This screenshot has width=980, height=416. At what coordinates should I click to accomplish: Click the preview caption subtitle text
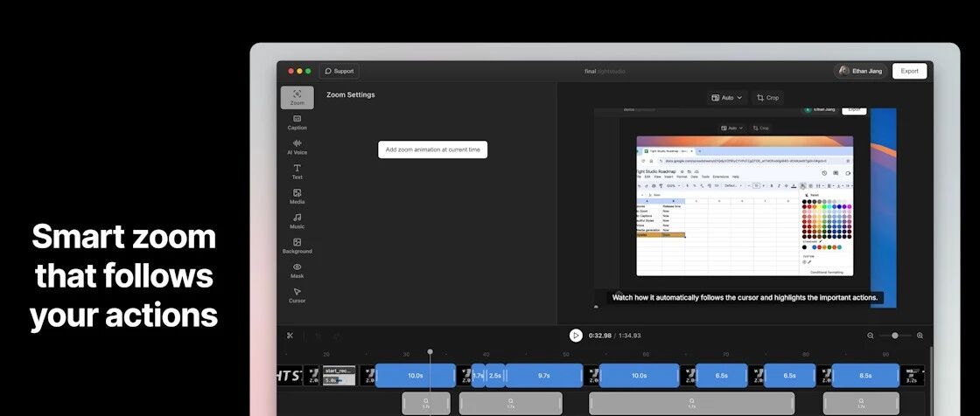(745, 297)
